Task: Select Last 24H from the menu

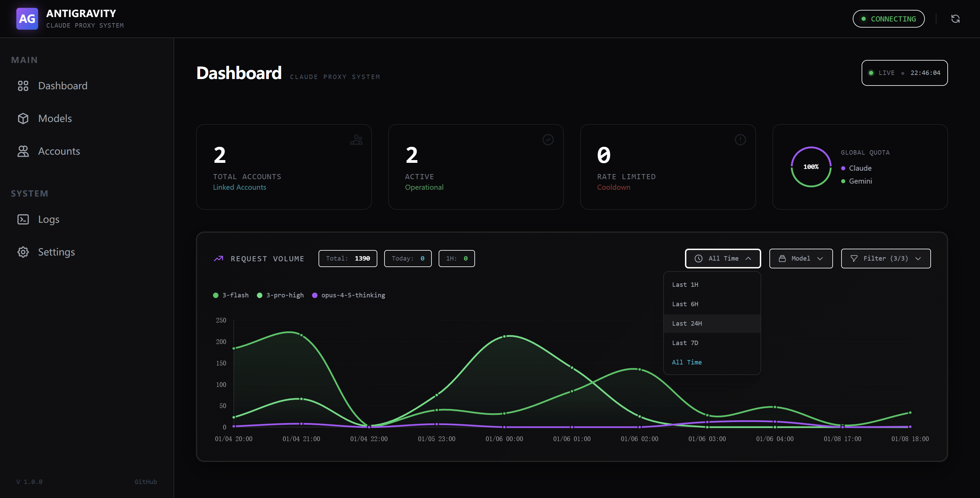Action: tap(687, 323)
